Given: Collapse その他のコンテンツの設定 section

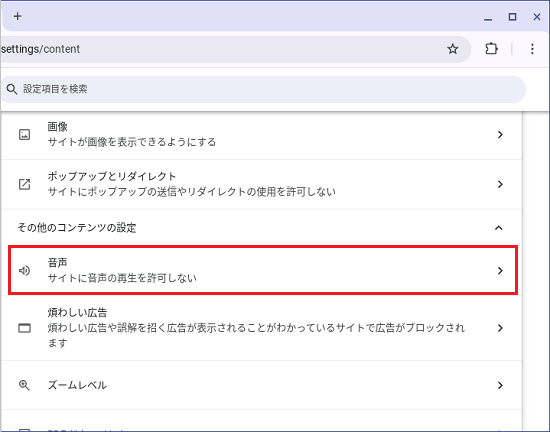Looking at the screenshot, I should tap(498, 228).
